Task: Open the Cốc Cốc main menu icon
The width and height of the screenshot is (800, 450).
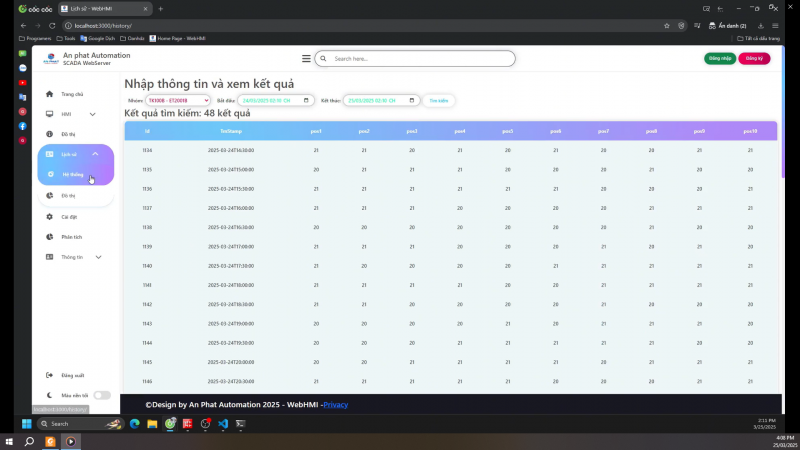Action: 775,26
